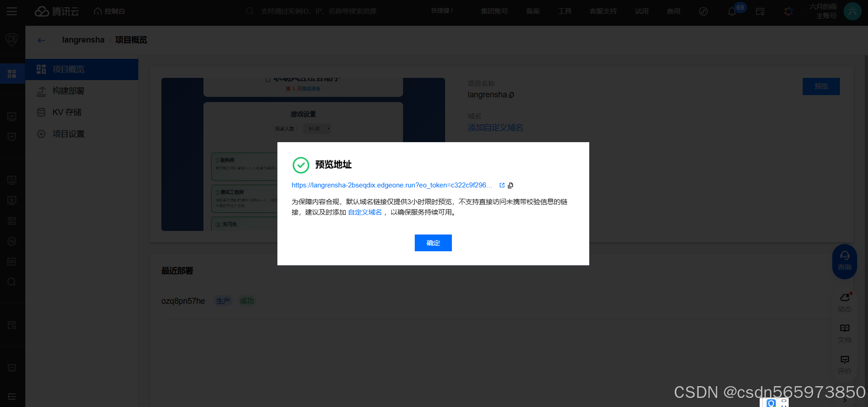Open the 咨询 support bubble

[844, 261]
